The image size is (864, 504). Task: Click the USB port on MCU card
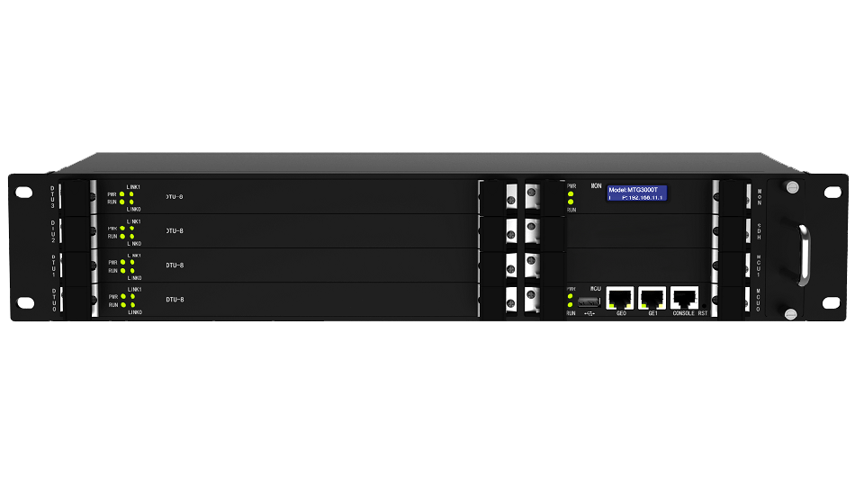589,301
